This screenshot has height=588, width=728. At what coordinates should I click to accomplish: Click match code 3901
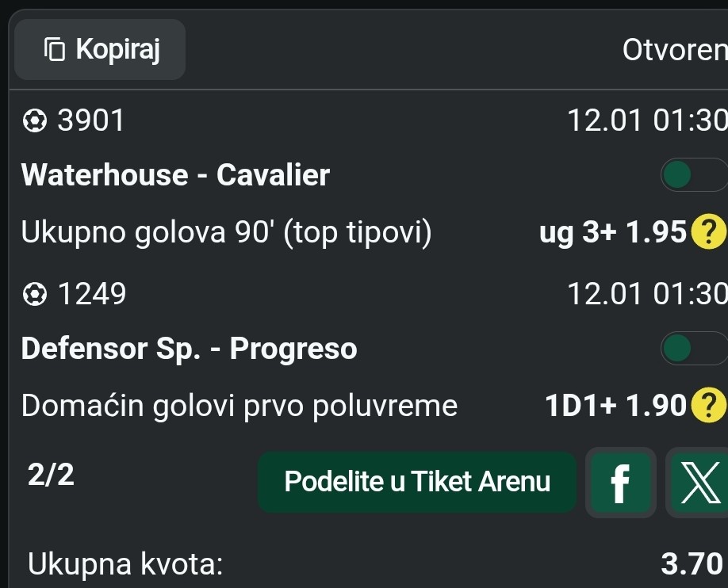click(x=91, y=121)
